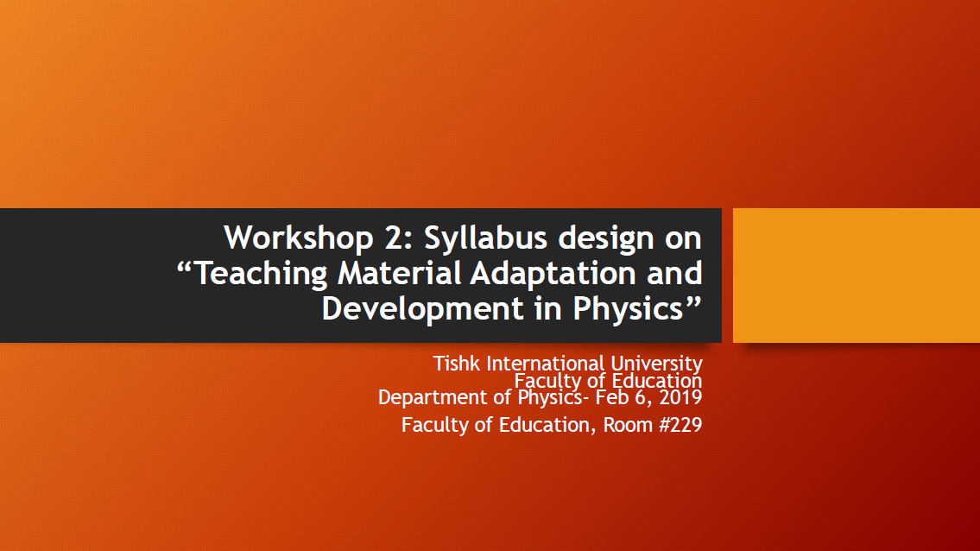Click the word "Teaching" in the title
The width and height of the screenshot is (980, 551).
tap(261, 274)
